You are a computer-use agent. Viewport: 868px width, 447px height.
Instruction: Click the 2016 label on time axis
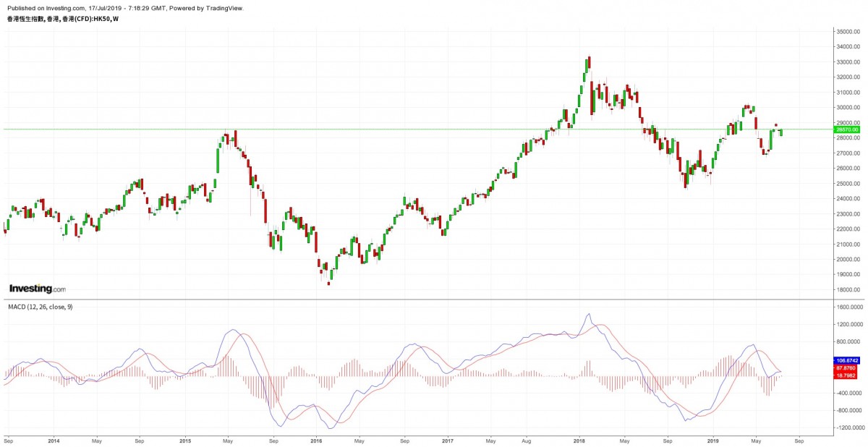coord(316,439)
